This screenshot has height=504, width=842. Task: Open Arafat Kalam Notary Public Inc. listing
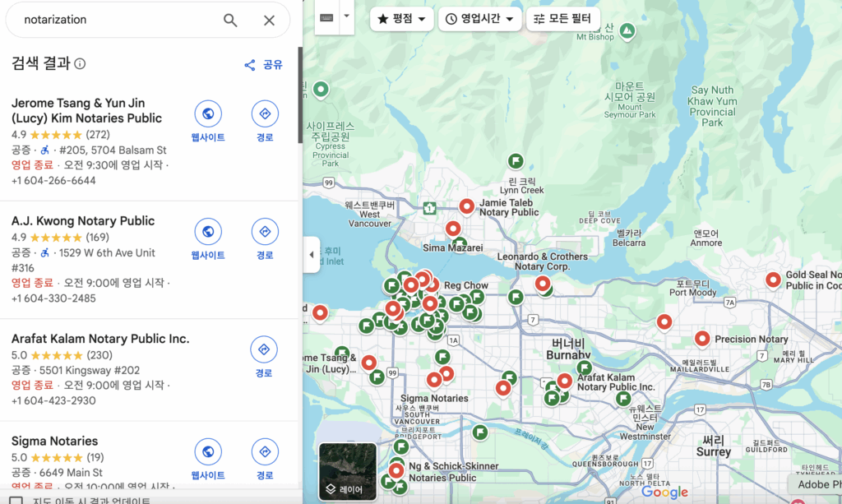tap(100, 339)
